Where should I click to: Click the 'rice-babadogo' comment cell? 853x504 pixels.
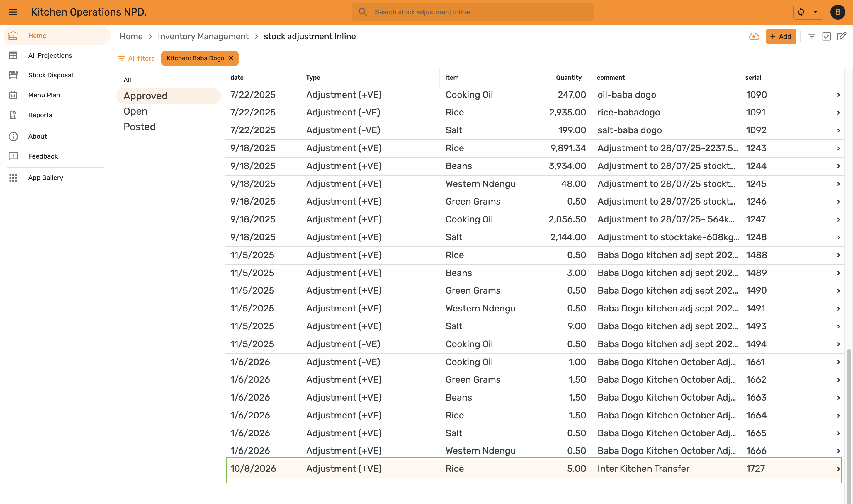click(x=629, y=113)
